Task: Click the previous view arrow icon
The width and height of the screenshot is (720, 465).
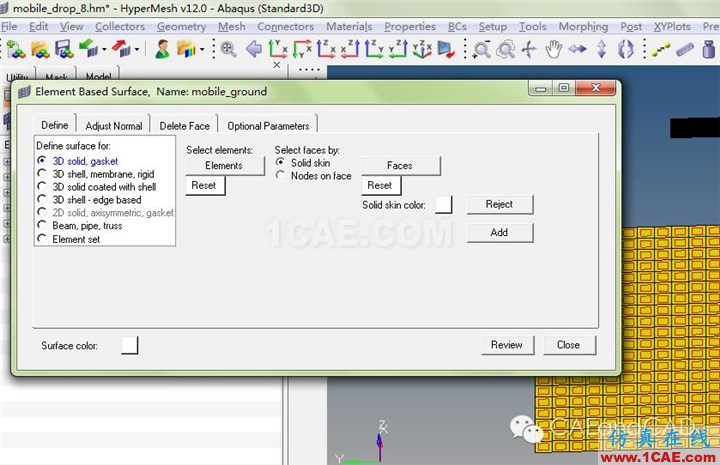Action: tap(253, 49)
